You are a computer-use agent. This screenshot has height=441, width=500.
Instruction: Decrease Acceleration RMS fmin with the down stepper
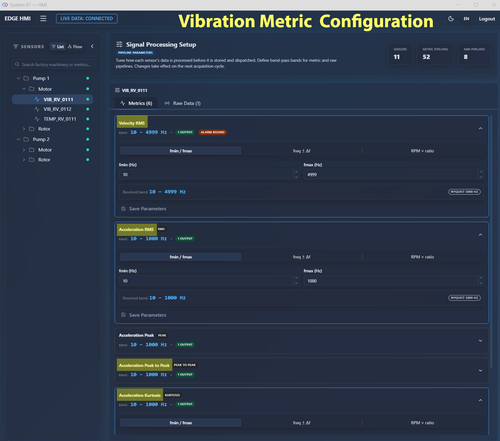tap(296, 283)
